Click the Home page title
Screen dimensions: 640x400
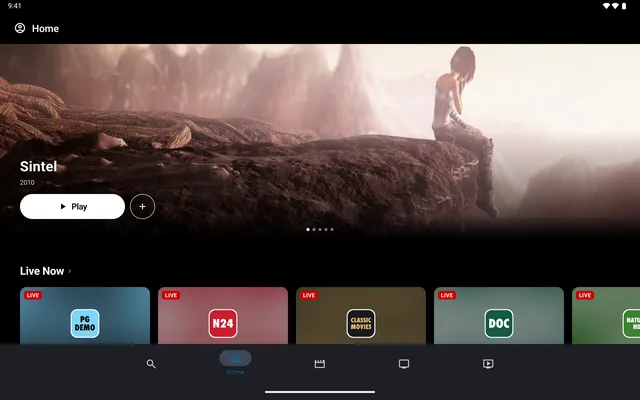pos(45,29)
